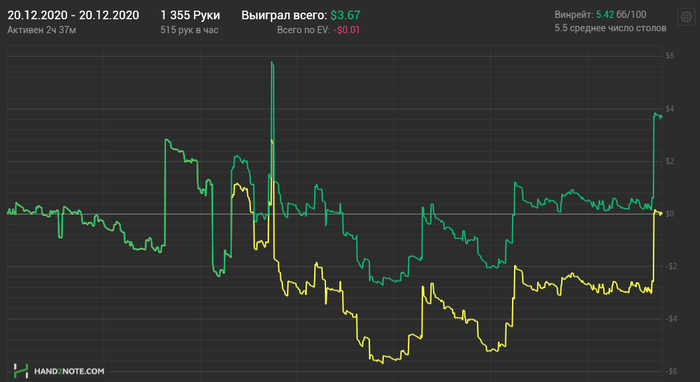Select the '5.5 среднее число столов' text
The height and width of the screenshot is (382, 700).
pyautogui.click(x=610, y=28)
